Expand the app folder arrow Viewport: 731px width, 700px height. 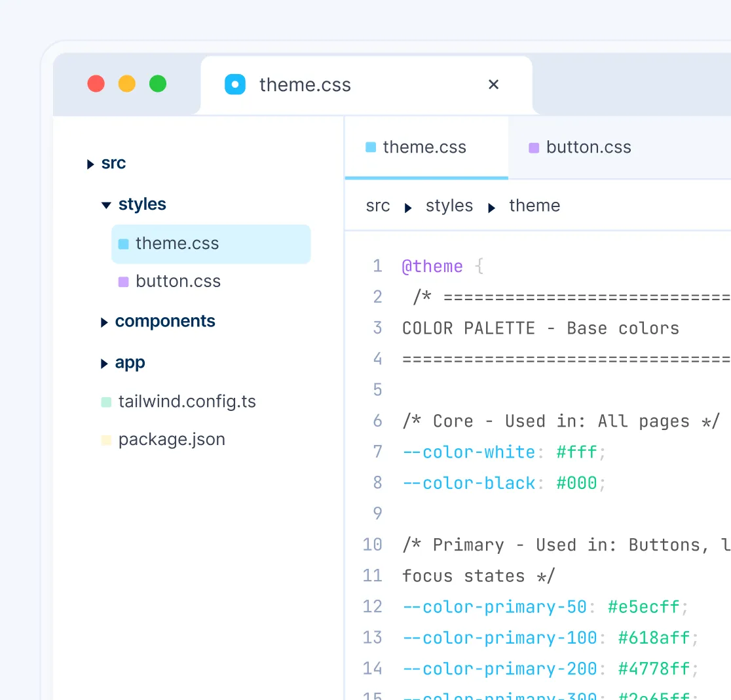[x=104, y=363]
